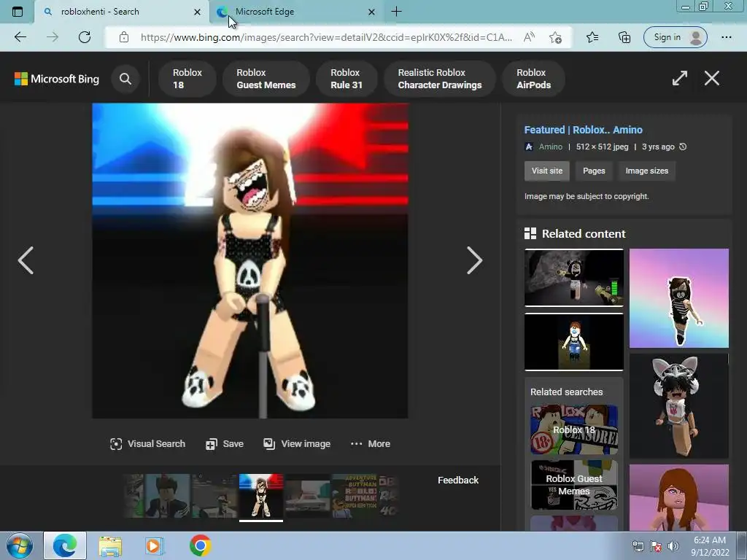Click the browser Back arrow

click(x=20, y=37)
